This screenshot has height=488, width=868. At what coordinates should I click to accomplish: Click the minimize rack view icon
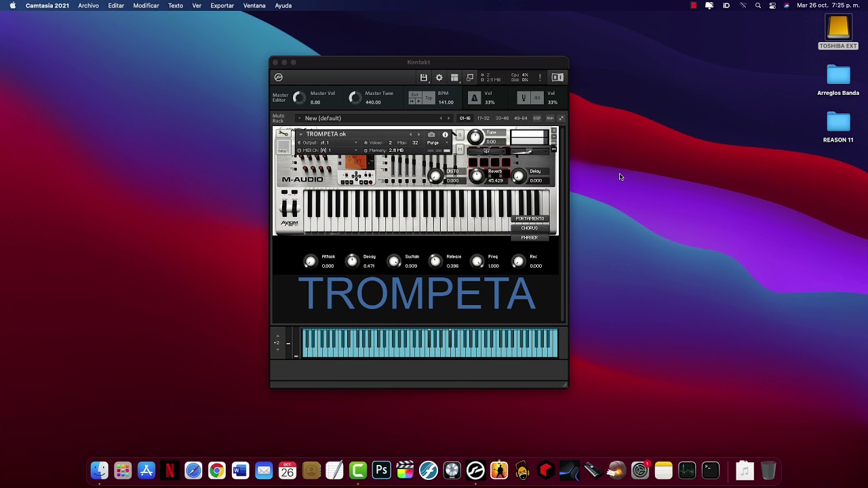pyautogui.click(x=470, y=77)
